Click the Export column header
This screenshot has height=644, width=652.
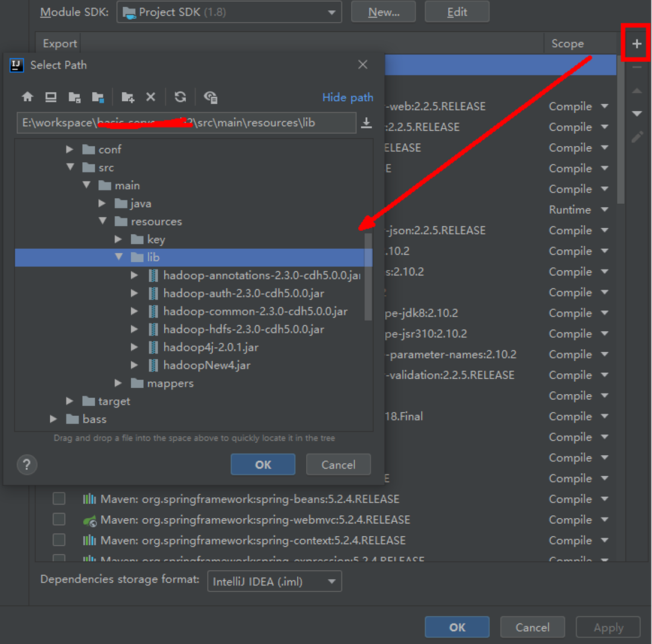[60, 44]
